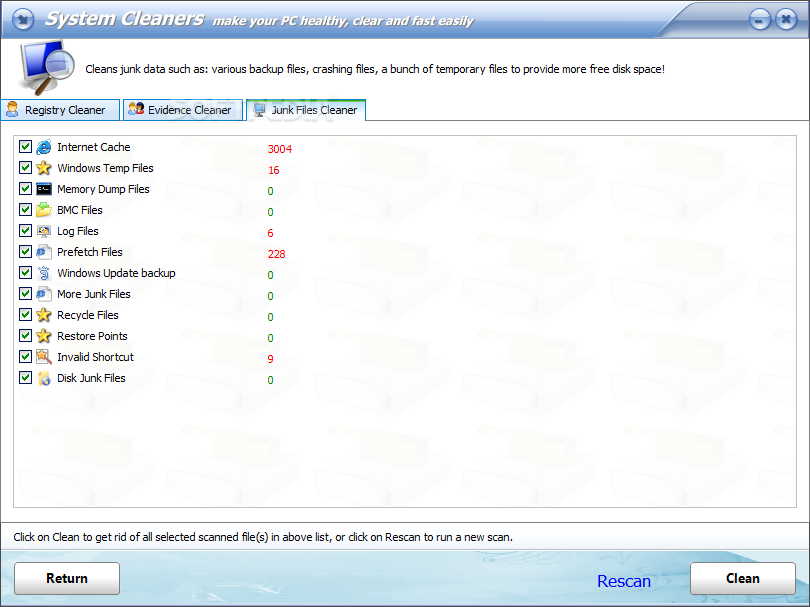
Task: Click the Windows Temp Files star icon
Action: 44,168
